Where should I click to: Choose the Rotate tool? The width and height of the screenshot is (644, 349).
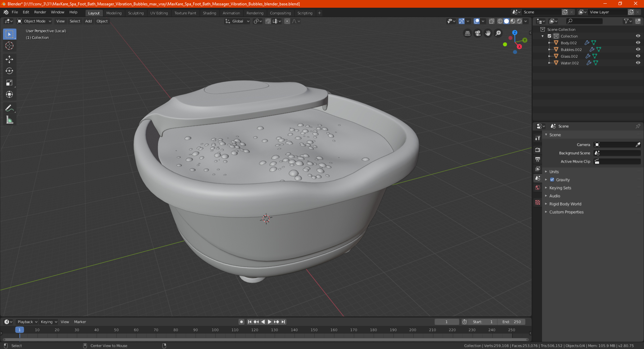[x=9, y=71]
